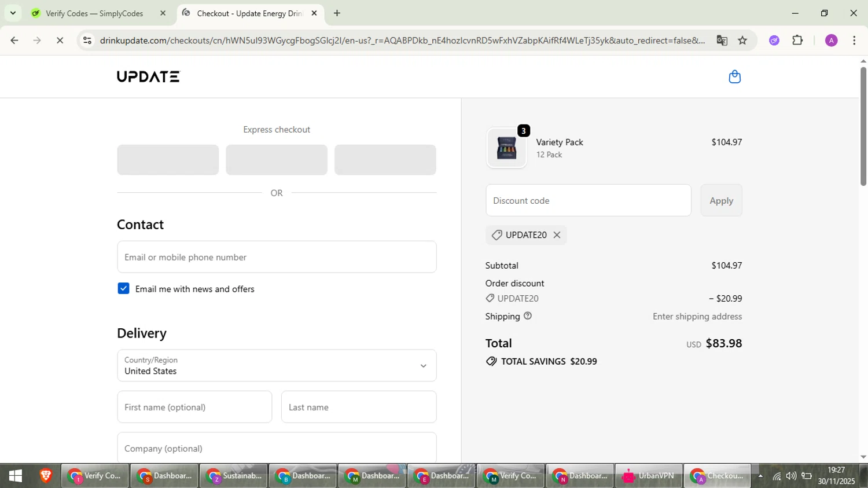This screenshot has height=488, width=868.
Task: Focus the First name (optional) field
Action: [194, 407]
